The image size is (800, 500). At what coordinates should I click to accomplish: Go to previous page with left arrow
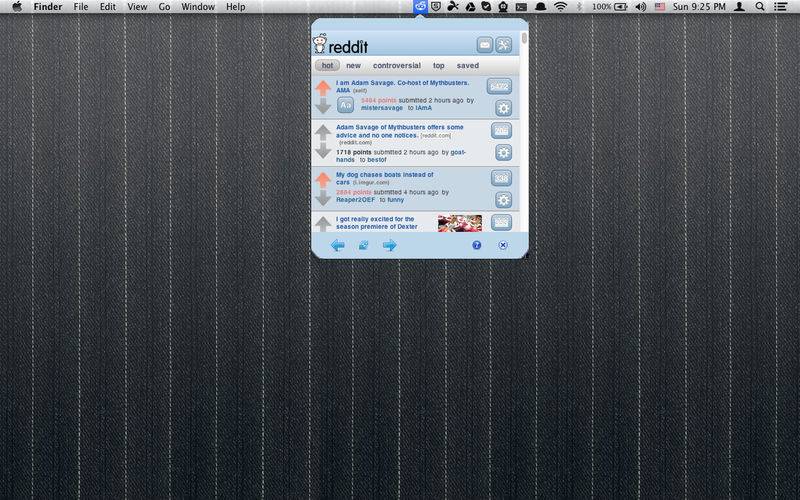click(x=337, y=245)
